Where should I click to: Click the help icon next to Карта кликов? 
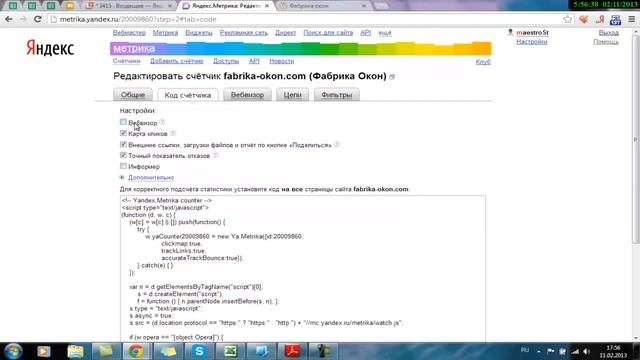173,133
